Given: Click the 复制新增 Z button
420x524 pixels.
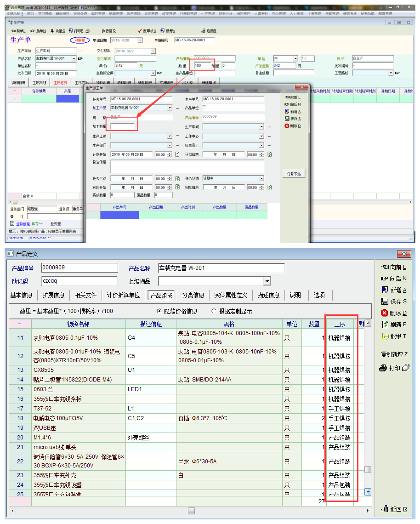Looking at the screenshot, I should (x=394, y=354).
